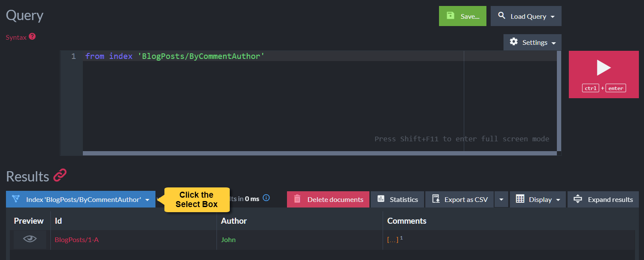Click the eye preview icon for BlogPosts/1-A

click(x=30, y=239)
